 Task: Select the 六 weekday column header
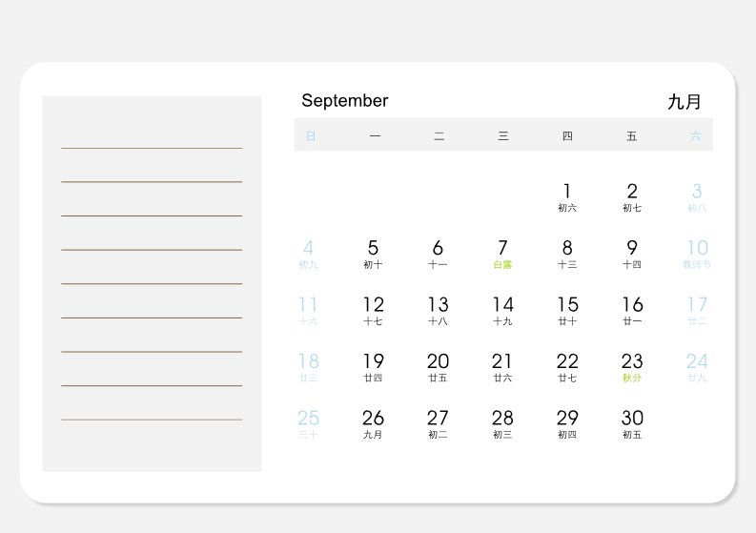695,136
